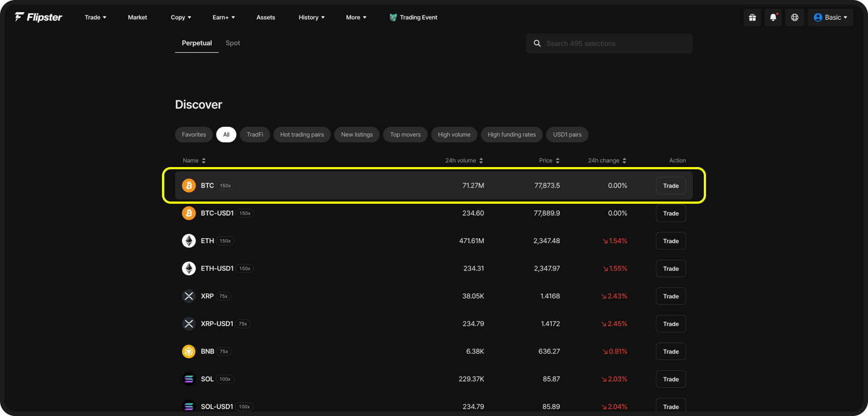Select the New listings filter

[357, 135]
